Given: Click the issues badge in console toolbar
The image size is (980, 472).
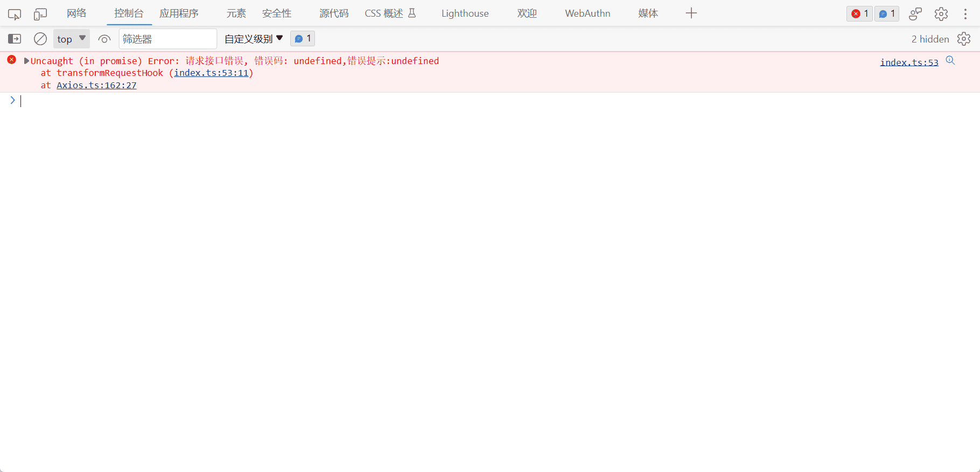Looking at the screenshot, I should click(303, 39).
